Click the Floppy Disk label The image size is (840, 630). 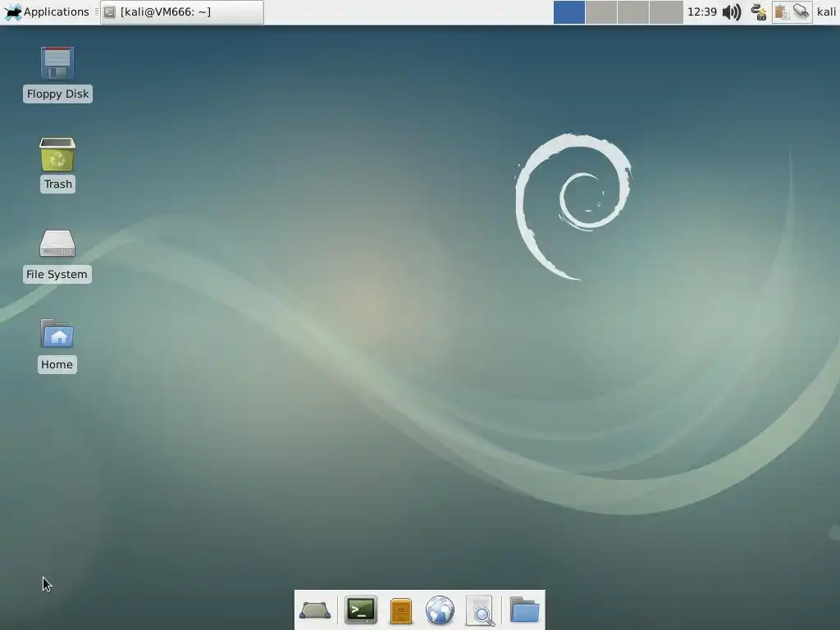[x=58, y=94]
